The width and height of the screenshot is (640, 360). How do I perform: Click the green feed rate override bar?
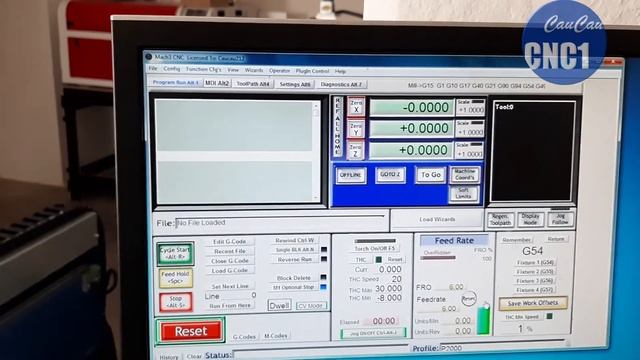click(484, 319)
